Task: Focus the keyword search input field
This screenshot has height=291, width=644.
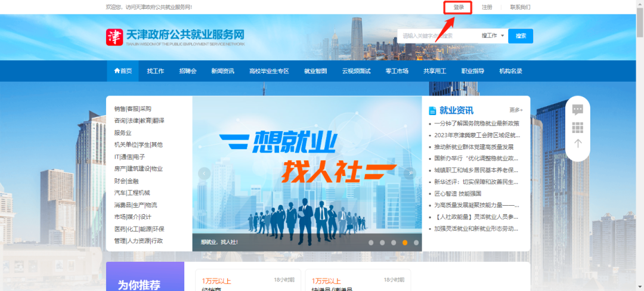Action: (438, 36)
